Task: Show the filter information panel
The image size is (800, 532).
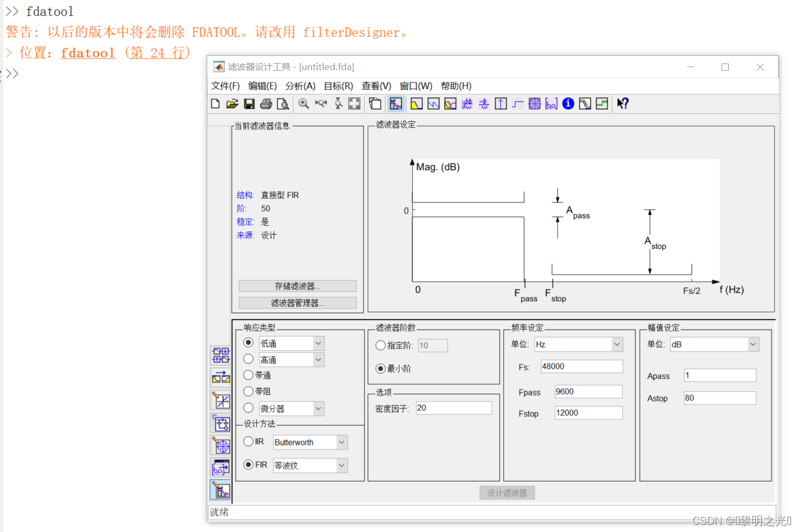Action: point(568,103)
